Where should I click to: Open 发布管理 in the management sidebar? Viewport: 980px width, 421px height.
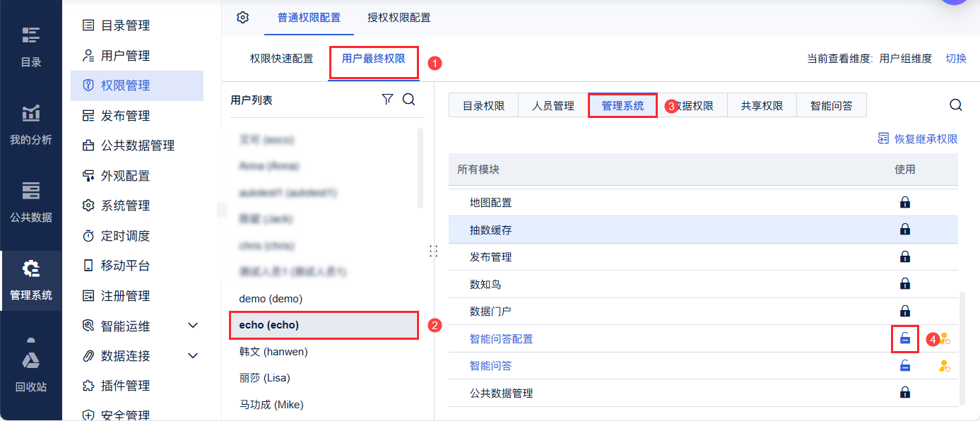tap(125, 116)
